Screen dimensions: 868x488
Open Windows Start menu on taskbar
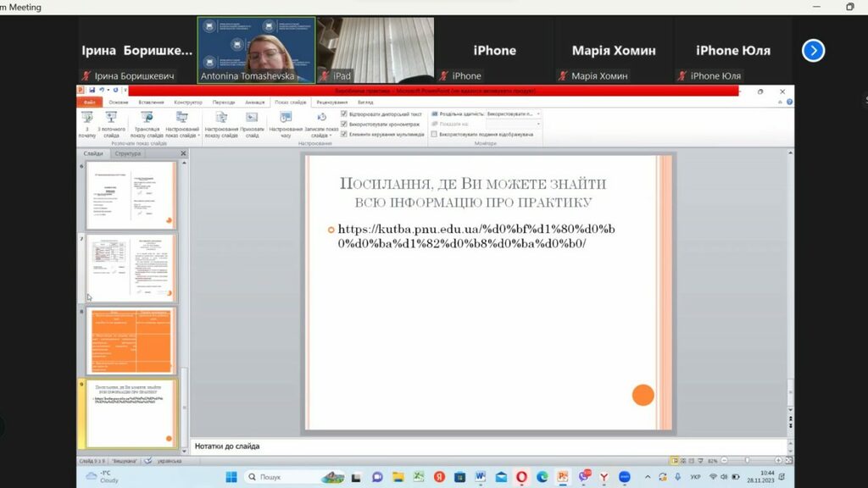(231, 477)
